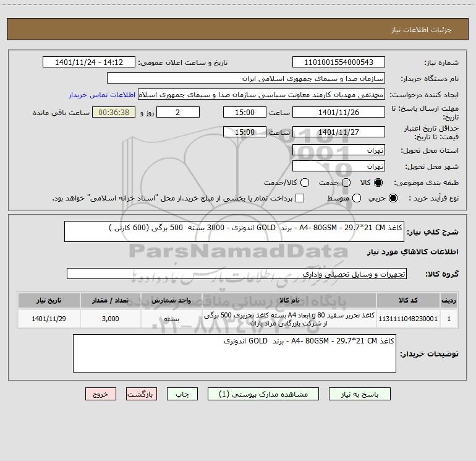This screenshot has height=461, width=476.
Task: Tick the اسناد خزانه اسلامی payment checkbox
Action: (x=300, y=198)
